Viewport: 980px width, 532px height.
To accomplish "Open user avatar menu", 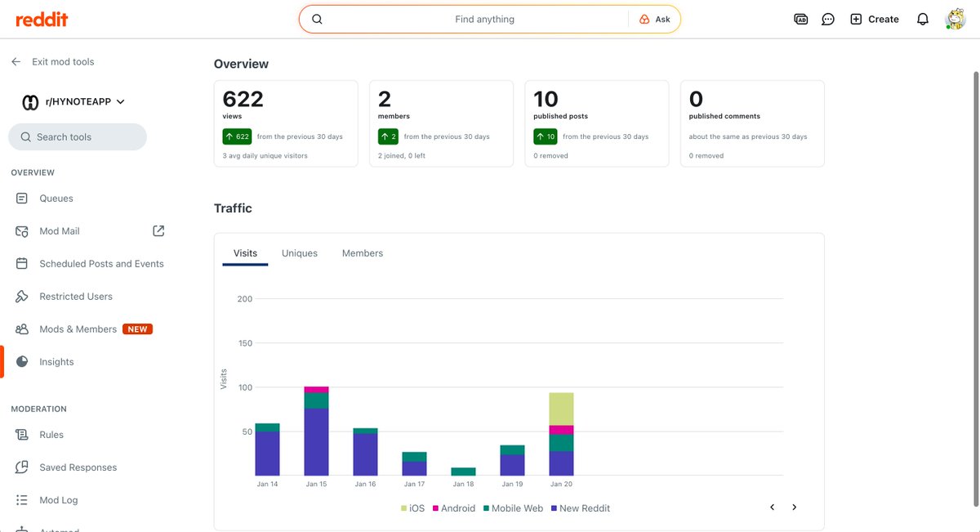I will coord(955,19).
